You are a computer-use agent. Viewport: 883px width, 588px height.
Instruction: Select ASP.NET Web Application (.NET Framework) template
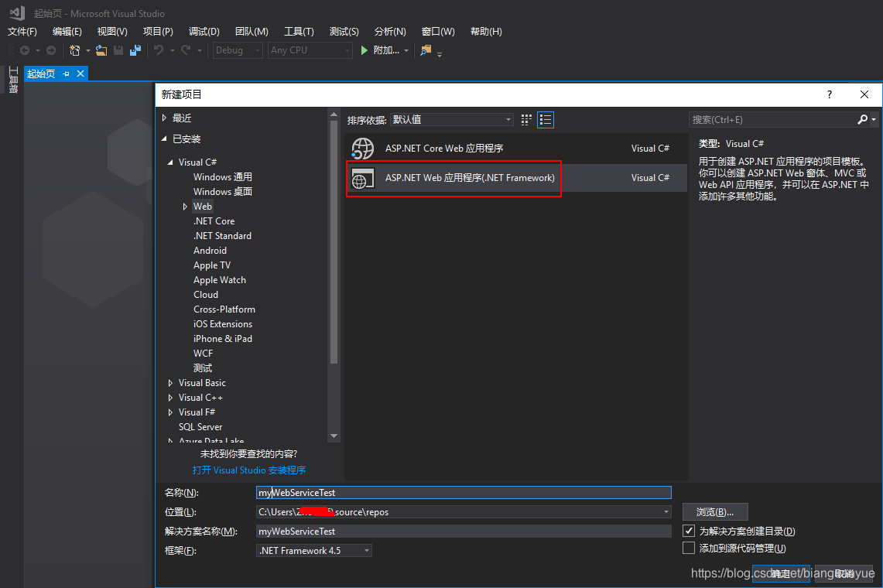coord(516,178)
